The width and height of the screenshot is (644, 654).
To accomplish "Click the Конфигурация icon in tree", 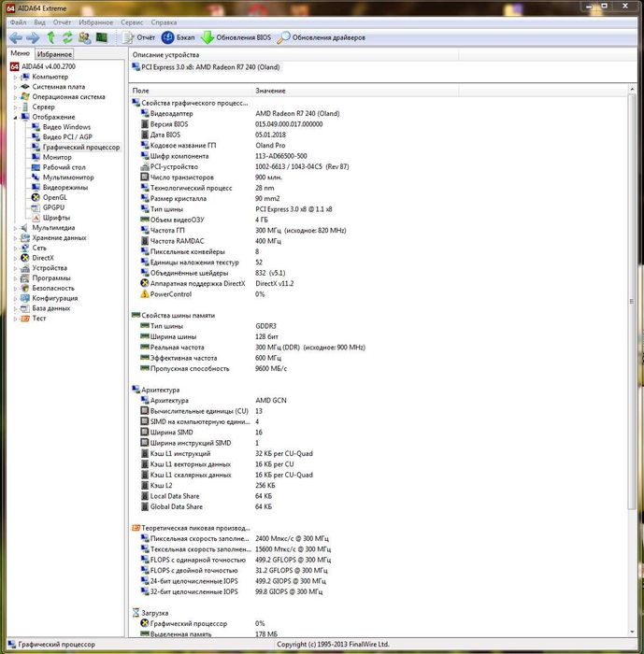I will pyautogui.click(x=25, y=298).
